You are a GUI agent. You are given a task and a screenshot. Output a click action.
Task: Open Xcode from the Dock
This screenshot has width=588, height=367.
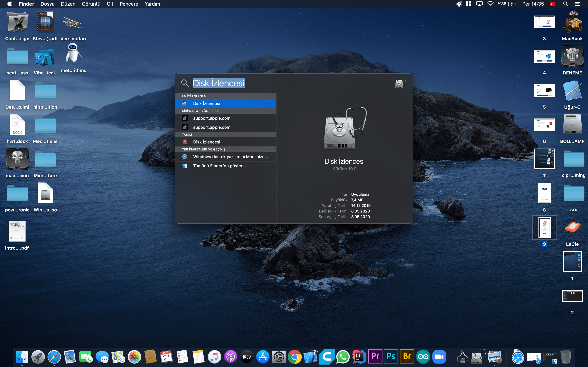coord(311,357)
